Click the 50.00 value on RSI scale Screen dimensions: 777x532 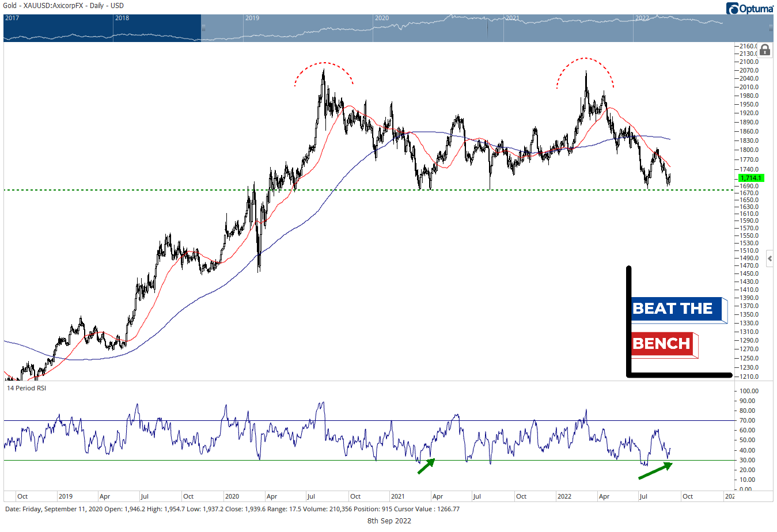pos(748,440)
